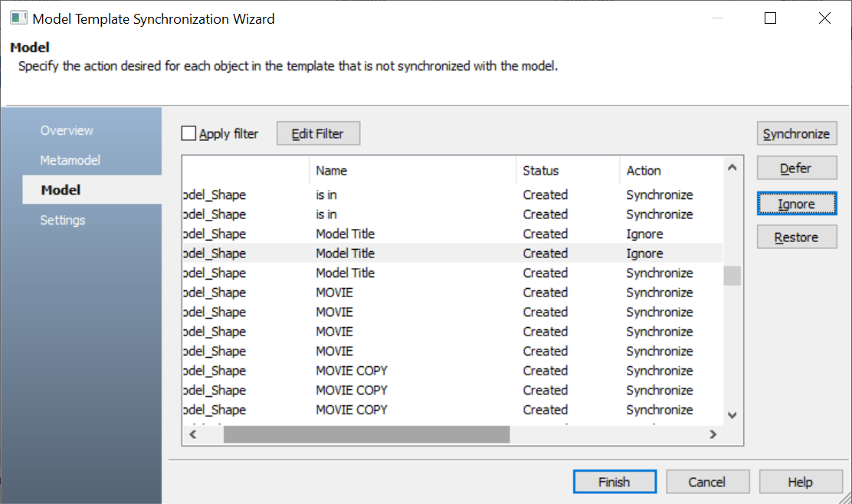Open Help for the wizard

800,482
